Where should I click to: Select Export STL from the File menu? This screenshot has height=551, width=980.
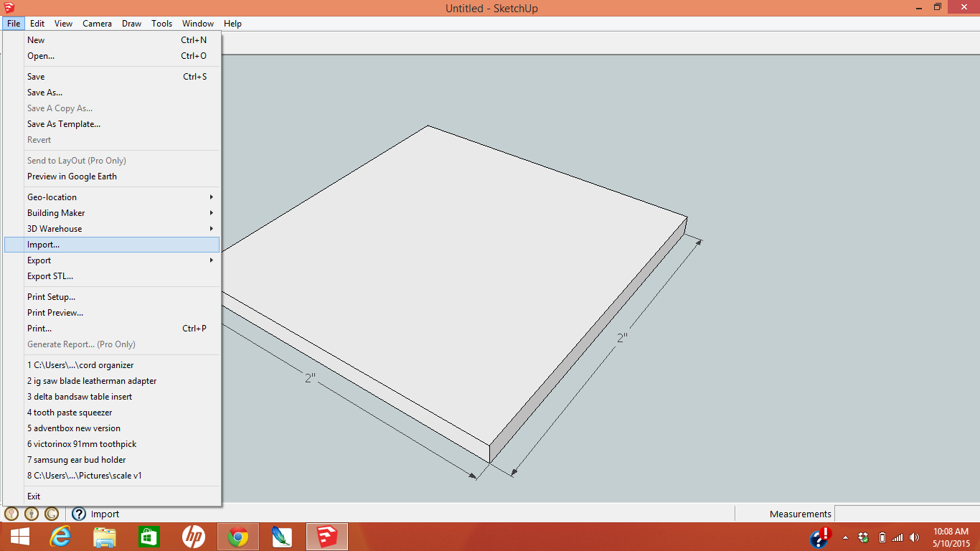point(50,275)
